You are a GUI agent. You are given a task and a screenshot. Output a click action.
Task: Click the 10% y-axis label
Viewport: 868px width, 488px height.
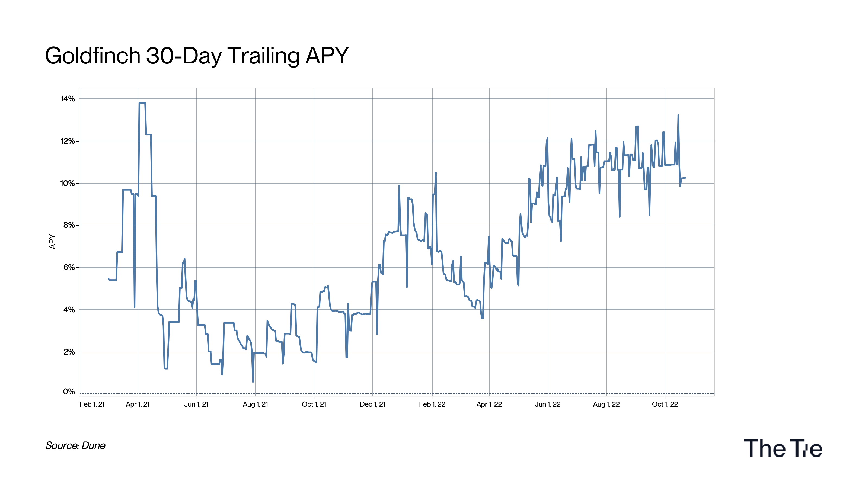tap(67, 183)
